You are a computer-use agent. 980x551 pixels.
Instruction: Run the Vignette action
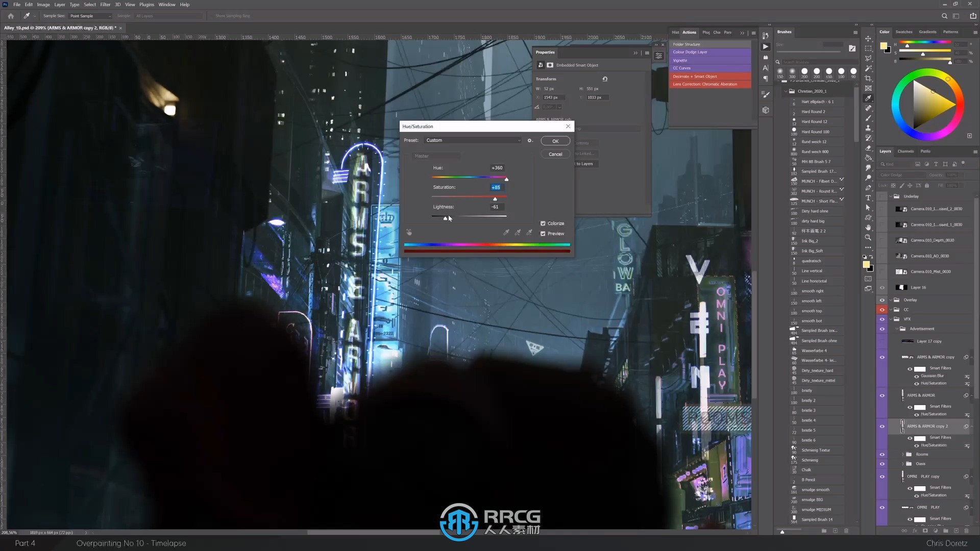click(710, 60)
